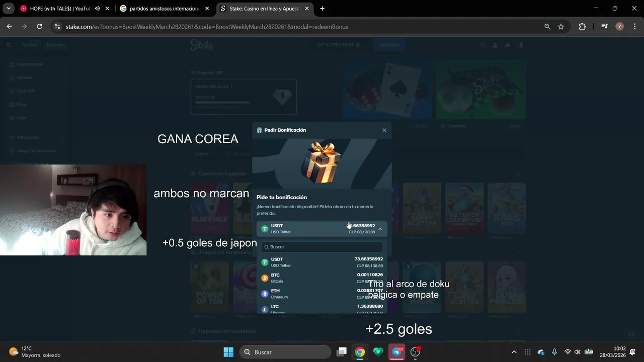This screenshot has width=644, height=362.
Task: Click the Ethereum coin icon
Action: tap(265, 294)
